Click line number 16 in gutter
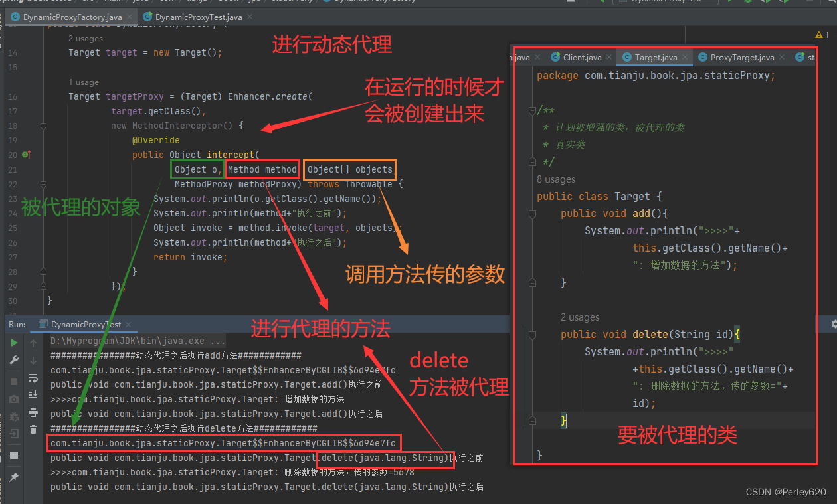The image size is (837, 504). [13, 96]
